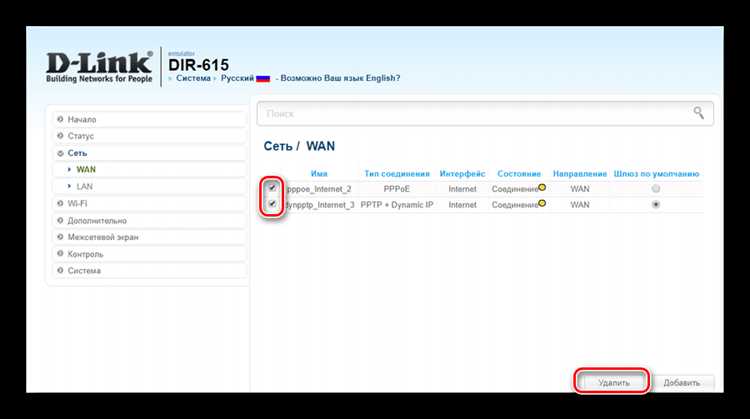The image size is (750, 419).
Task: Click the Состояние column header
Action: coord(519,174)
